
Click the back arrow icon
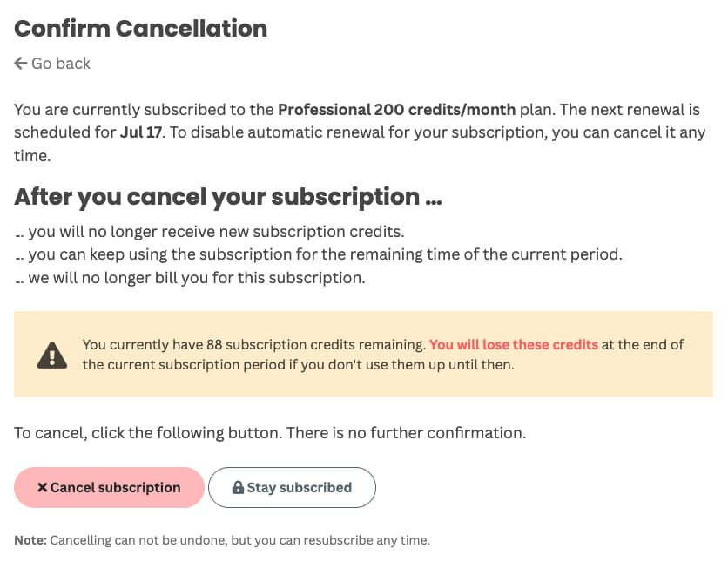21,64
